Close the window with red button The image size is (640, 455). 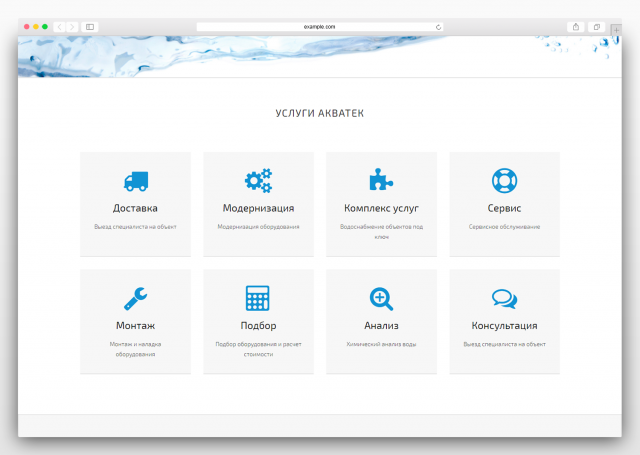(x=27, y=27)
